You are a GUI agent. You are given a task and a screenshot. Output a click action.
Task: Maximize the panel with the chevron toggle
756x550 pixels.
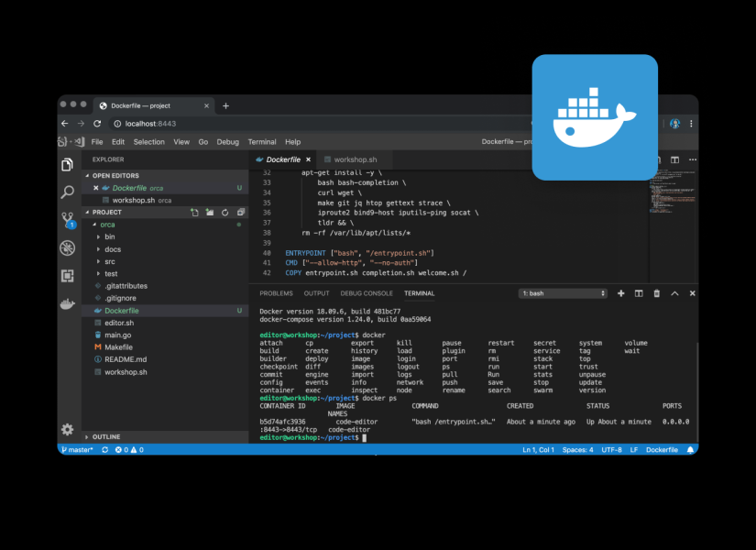674,292
